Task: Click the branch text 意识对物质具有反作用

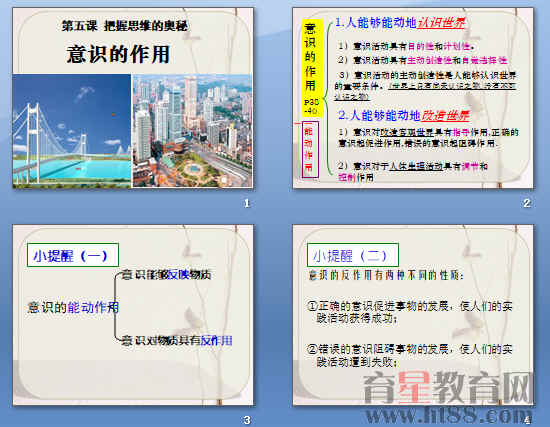Action: point(177,340)
